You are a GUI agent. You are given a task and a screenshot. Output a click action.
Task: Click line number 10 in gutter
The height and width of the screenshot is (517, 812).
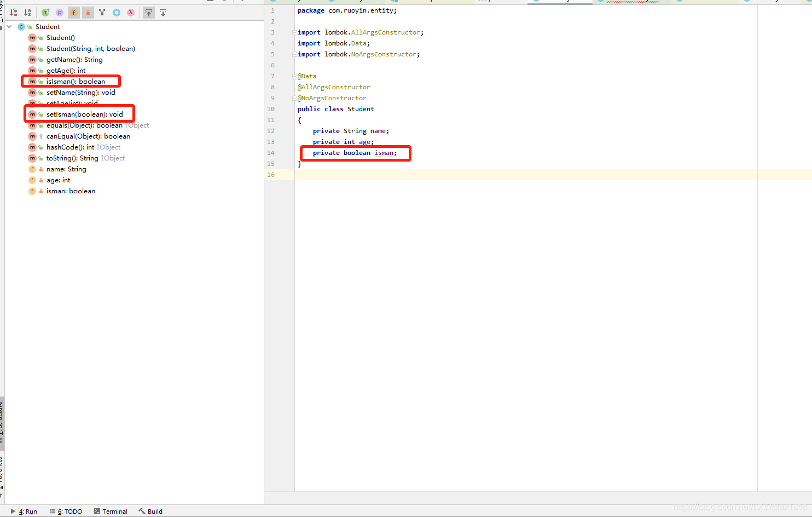click(x=271, y=109)
